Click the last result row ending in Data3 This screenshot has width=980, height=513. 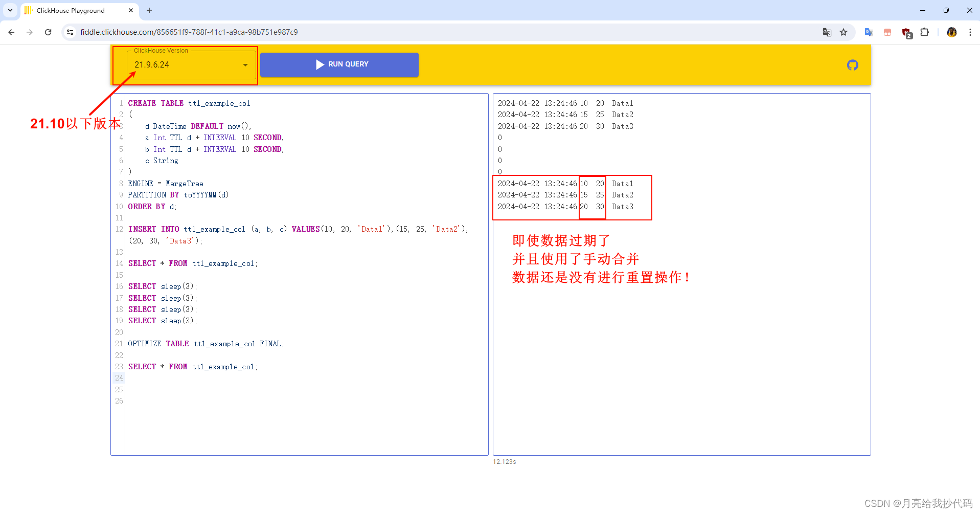(x=565, y=207)
